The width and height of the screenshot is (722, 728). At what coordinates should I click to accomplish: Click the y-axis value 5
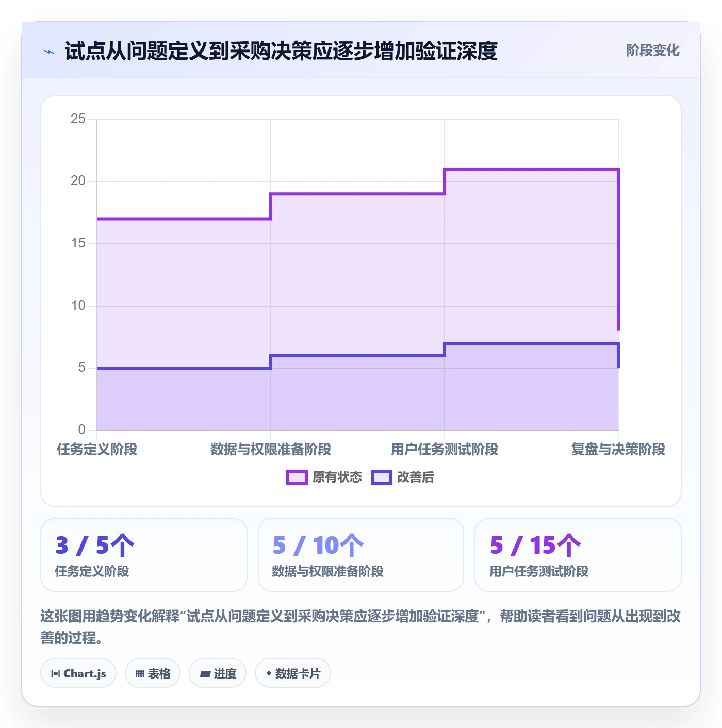[x=82, y=368]
